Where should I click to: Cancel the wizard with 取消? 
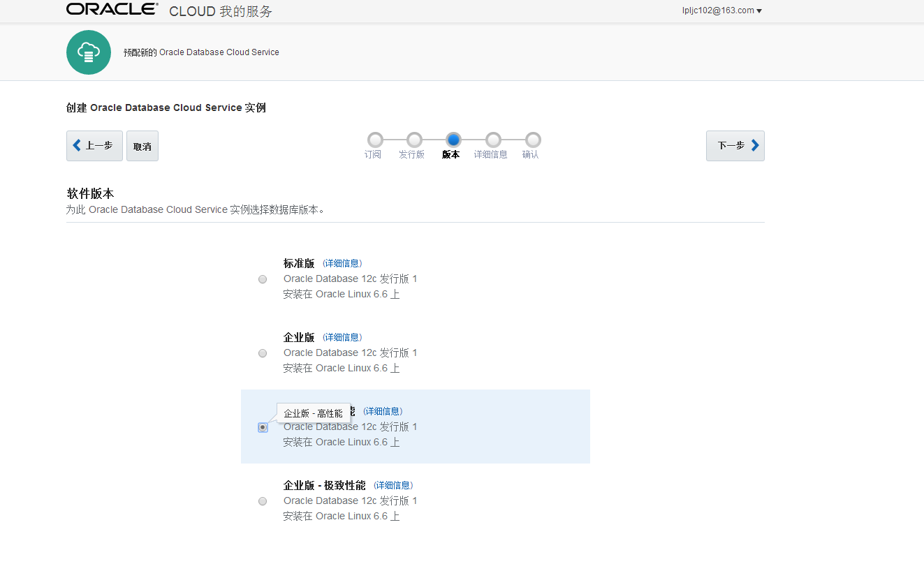[x=142, y=146]
